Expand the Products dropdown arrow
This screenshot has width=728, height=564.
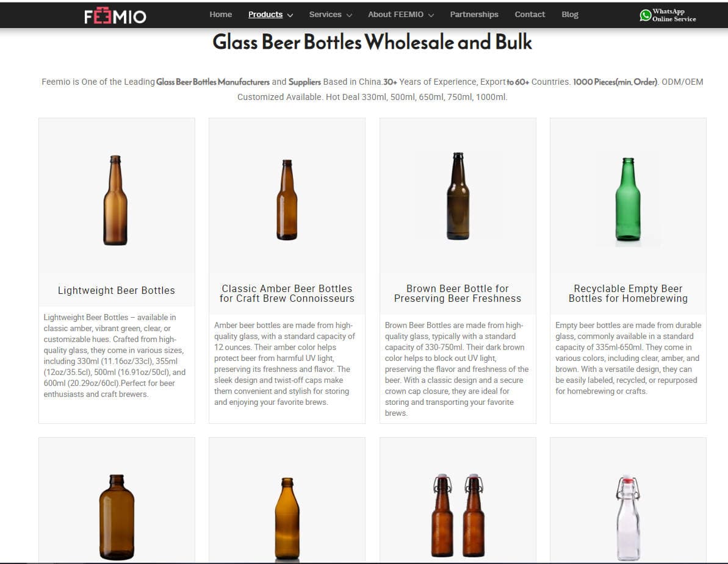[x=290, y=15]
